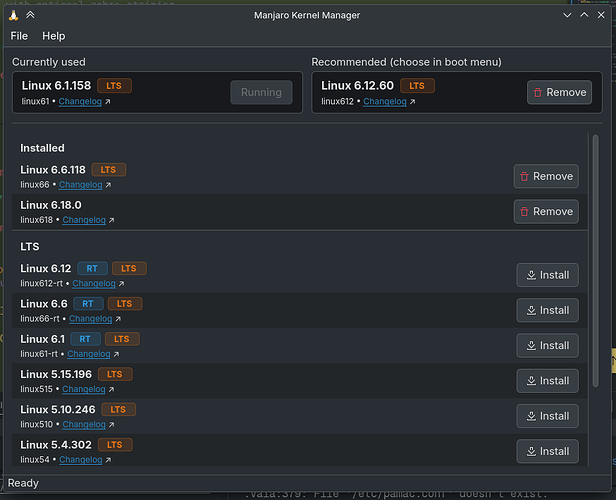
Task: Open the Help menu
Action: tap(53, 36)
